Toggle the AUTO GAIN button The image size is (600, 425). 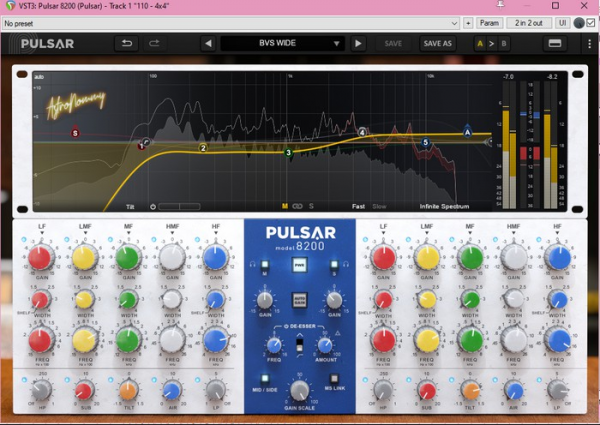click(x=299, y=300)
